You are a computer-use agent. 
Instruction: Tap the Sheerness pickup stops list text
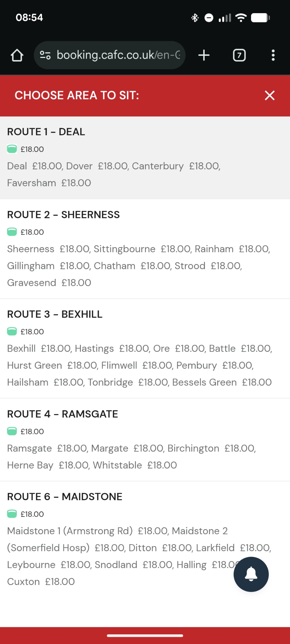click(x=139, y=266)
